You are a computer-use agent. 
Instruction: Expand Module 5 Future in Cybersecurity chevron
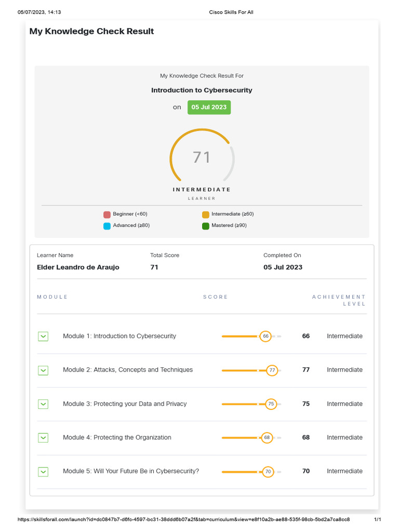point(43,472)
